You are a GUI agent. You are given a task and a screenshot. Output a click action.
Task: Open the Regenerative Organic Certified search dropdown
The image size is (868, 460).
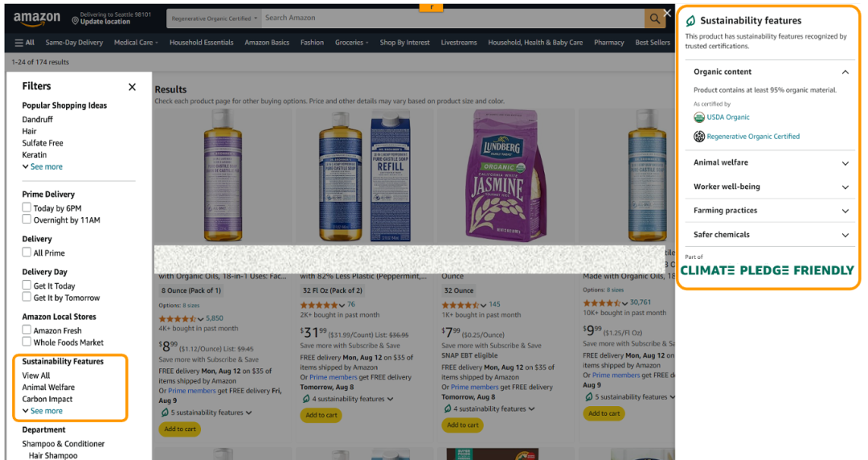click(x=215, y=18)
